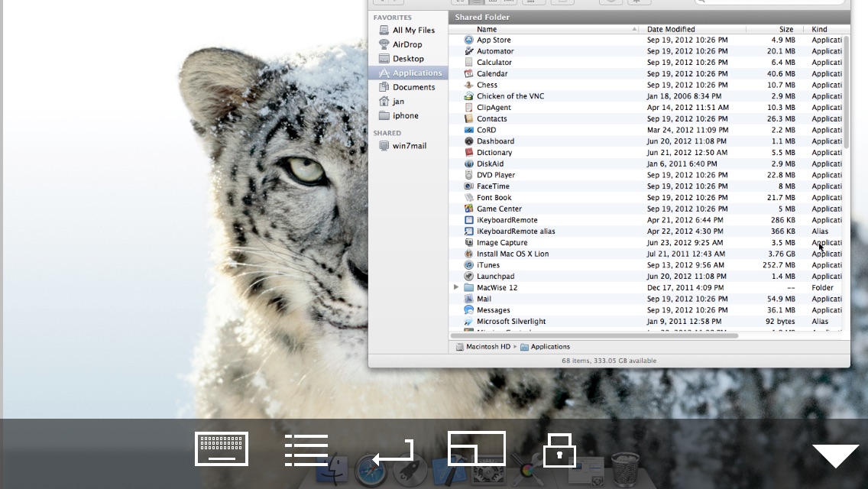Click the vertical scrollbar of the file list
Image resolution: width=868 pixels, height=489 pixels.
(847, 92)
